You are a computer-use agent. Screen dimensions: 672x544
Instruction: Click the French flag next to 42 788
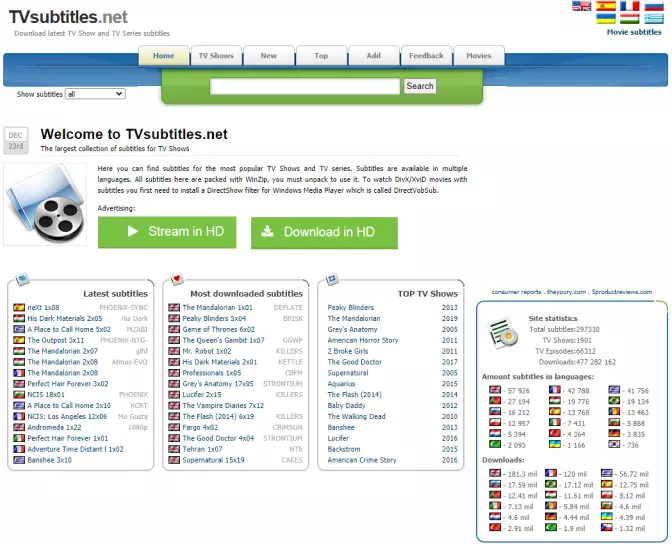[555, 390]
